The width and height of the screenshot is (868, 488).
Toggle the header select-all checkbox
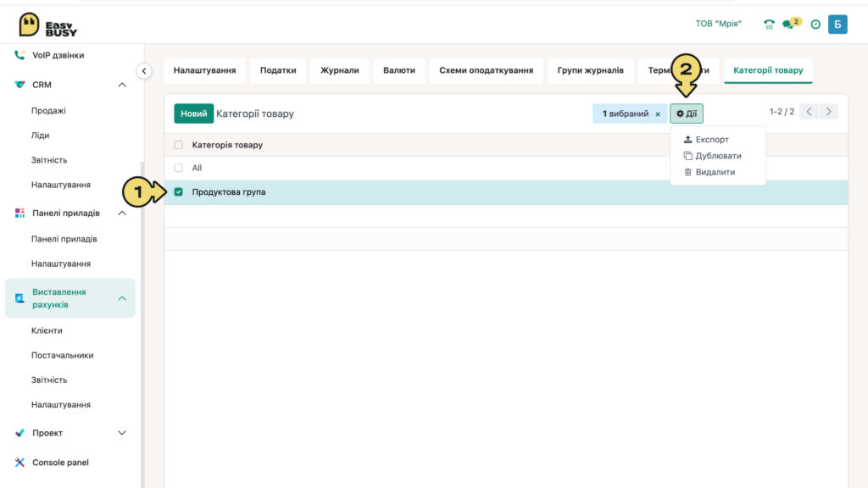coord(178,145)
